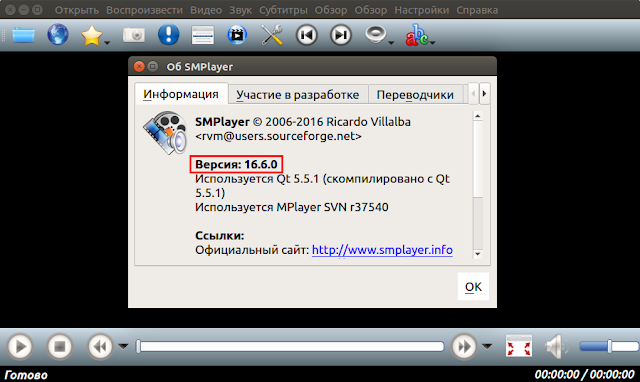Expand the audio speaker dropdown arrow
The image size is (640, 382).
[391, 42]
